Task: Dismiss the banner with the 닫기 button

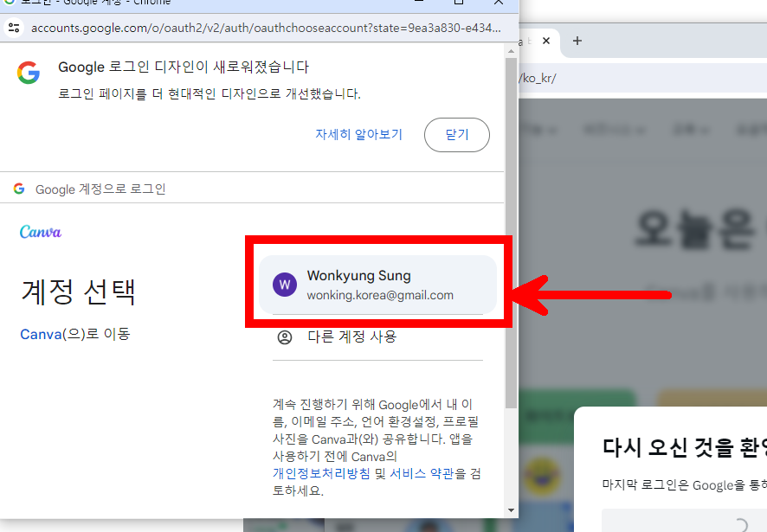Action: click(x=457, y=135)
